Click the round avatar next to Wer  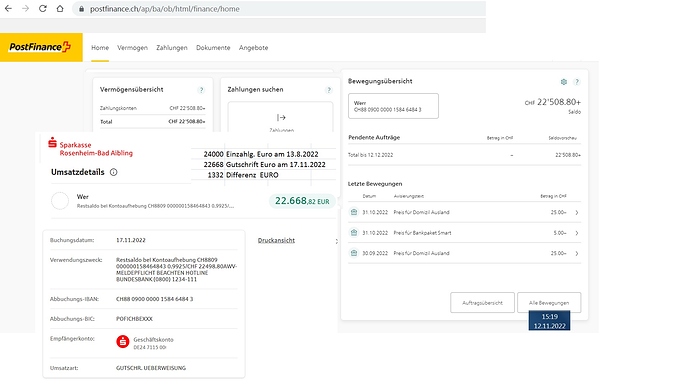pyautogui.click(x=60, y=201)
